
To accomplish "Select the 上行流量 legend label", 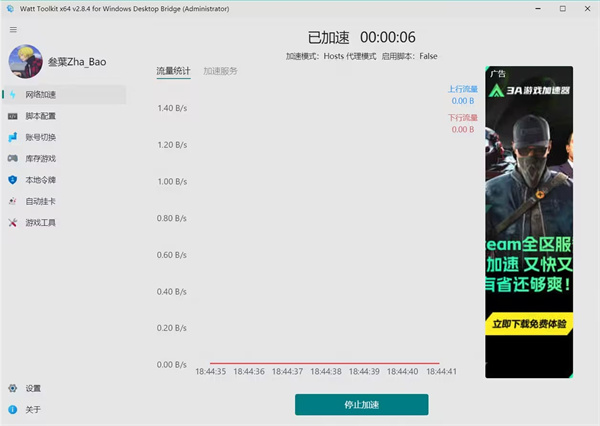I will click(x=463, y=89).
